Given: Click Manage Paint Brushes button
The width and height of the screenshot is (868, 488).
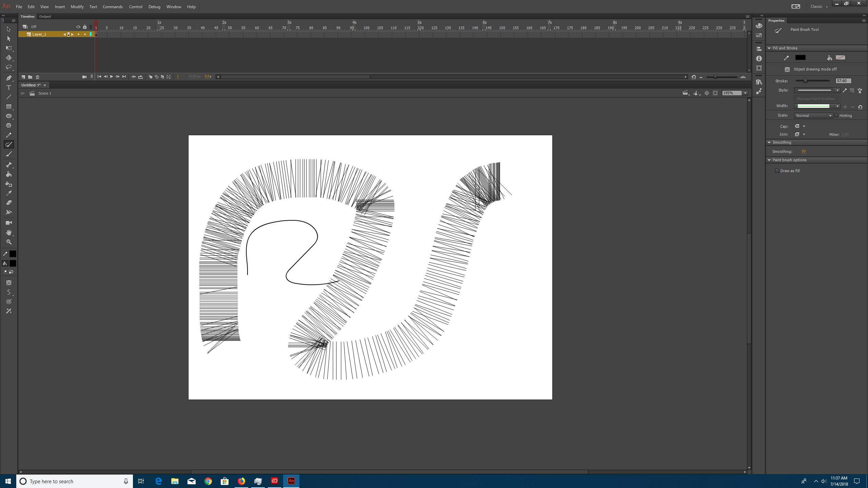Looking at the screenshot, I should pos(816,99).
